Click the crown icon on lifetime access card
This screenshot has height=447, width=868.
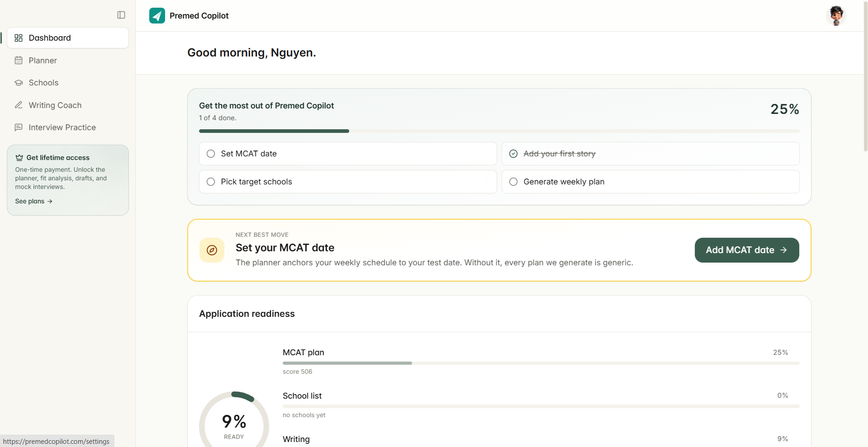19,158
